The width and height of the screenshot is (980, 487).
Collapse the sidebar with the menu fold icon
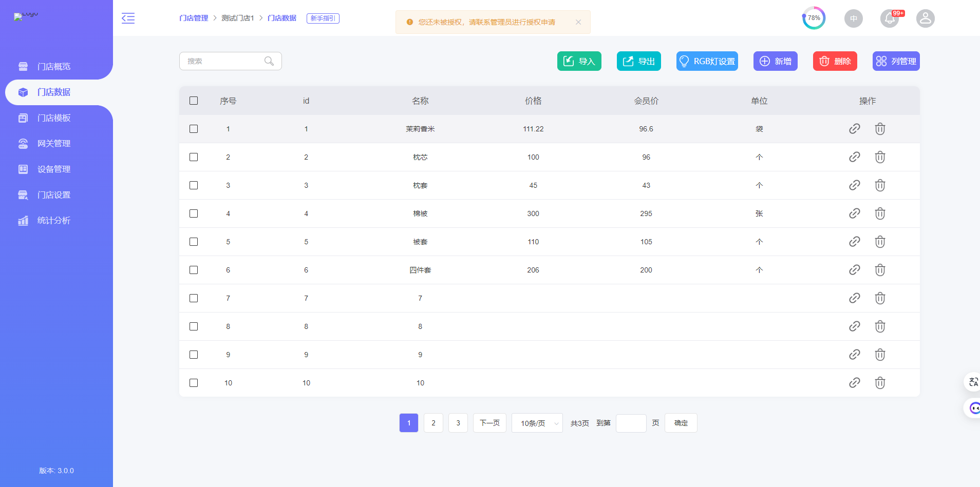point(128,18)
